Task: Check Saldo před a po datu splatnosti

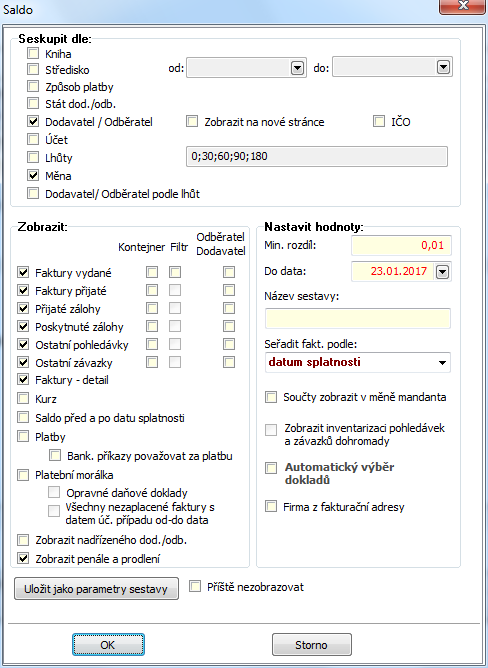Action: pos(23,417)
